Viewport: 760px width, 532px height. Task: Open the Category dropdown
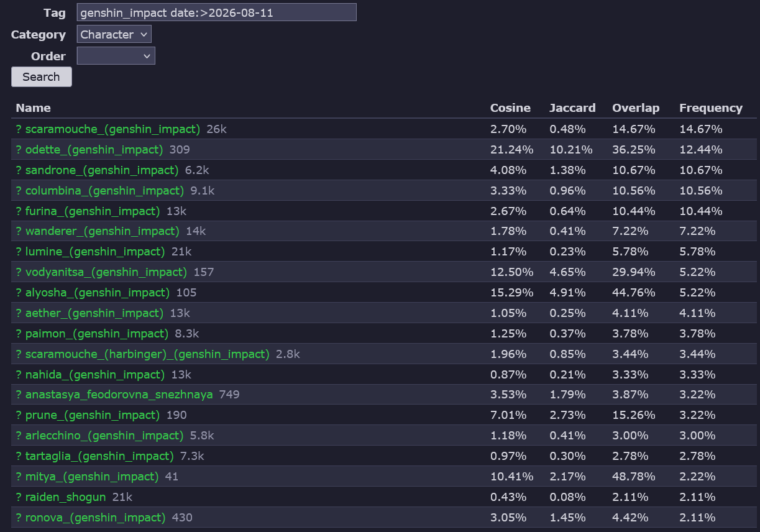point(114,34)
